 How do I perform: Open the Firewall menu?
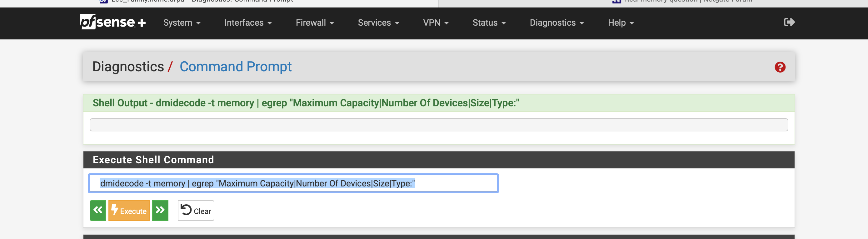(x=315, y=23)
